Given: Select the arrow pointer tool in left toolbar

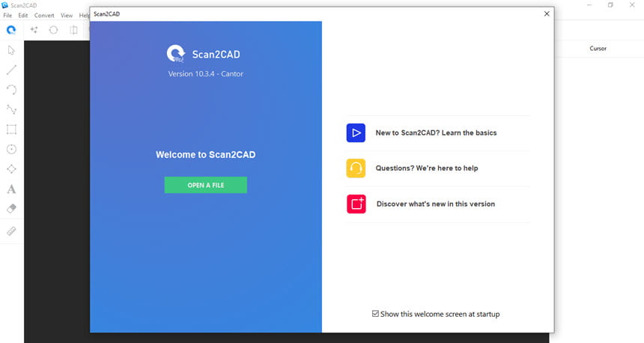Looking at the screenshot, I should point(11,50).
